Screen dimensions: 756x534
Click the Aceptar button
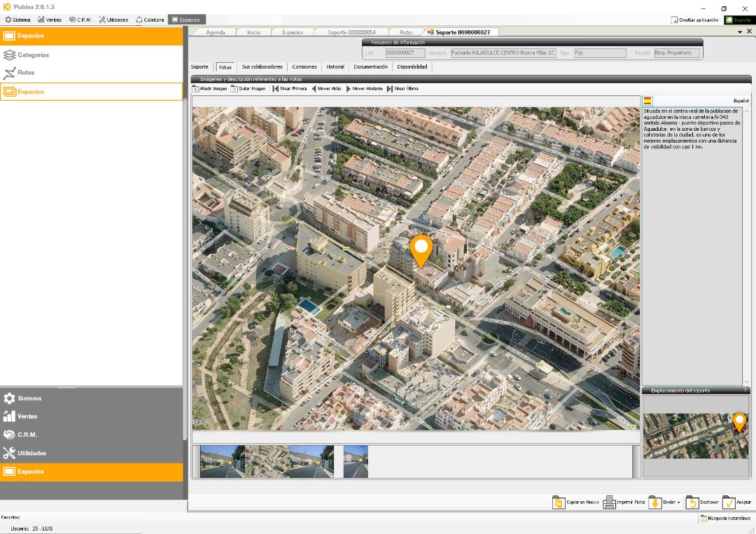pos(737,502)
